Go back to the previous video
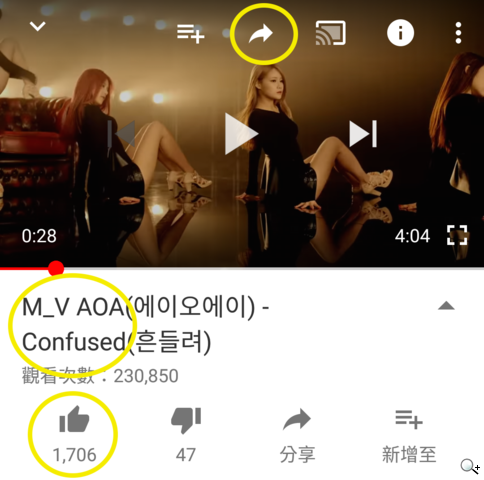484x480 pixels. click(122, 134)
